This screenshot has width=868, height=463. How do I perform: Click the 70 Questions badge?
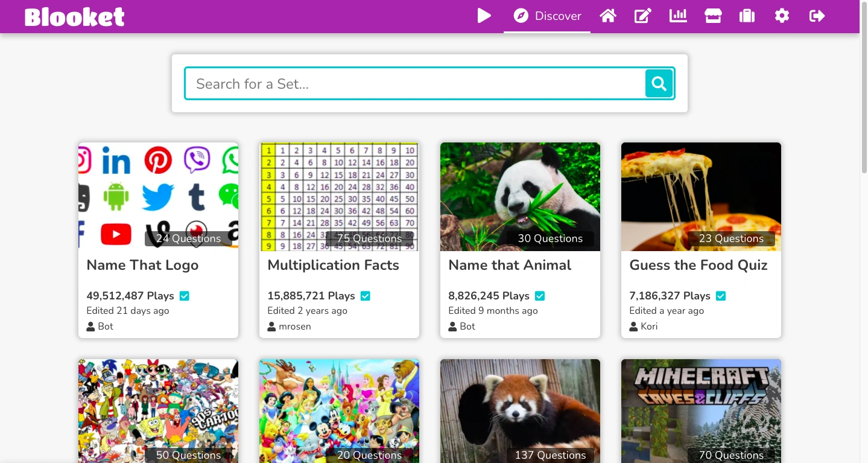(731, 455)
